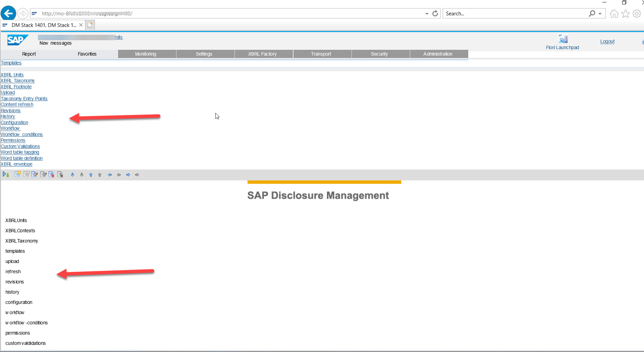644x352 pixels.
Task: Open the History link
Action: pyautogui.click(x=8, y=116)
